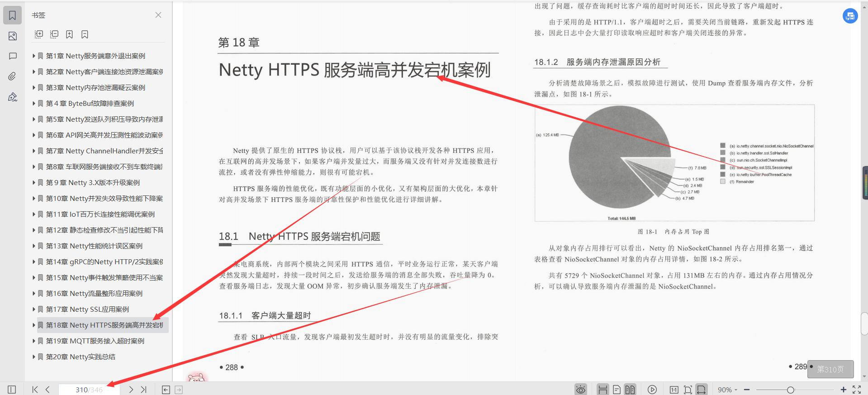
Task: Select bookmark 第15章 Netty事件触发策略
Action: click(104, 278)
